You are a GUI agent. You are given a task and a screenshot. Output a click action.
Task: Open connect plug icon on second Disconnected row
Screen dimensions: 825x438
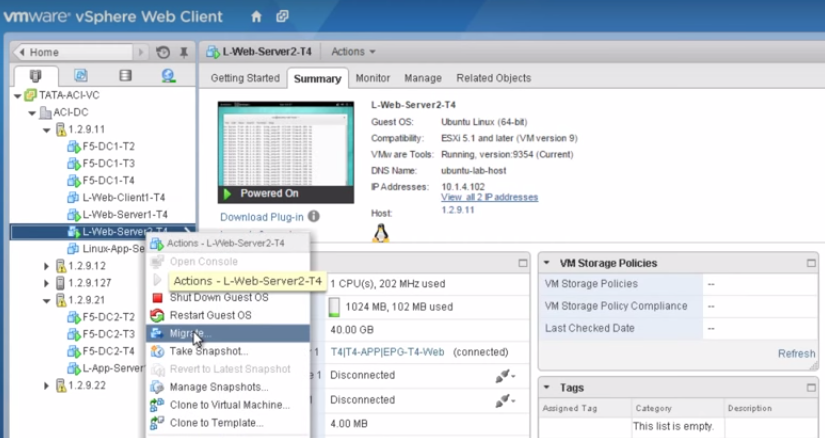(x=505, y=401)
